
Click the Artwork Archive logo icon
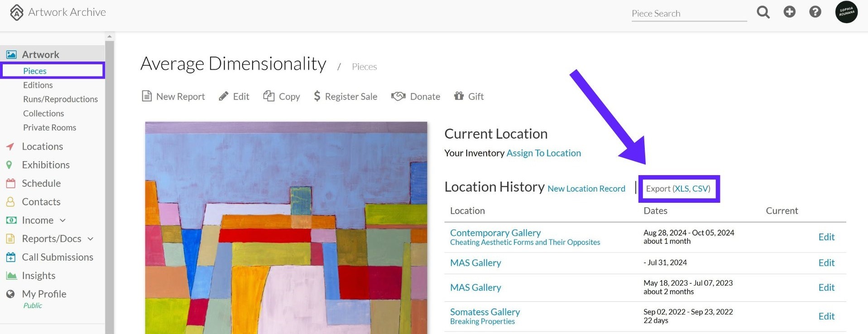tap(17, 13)
